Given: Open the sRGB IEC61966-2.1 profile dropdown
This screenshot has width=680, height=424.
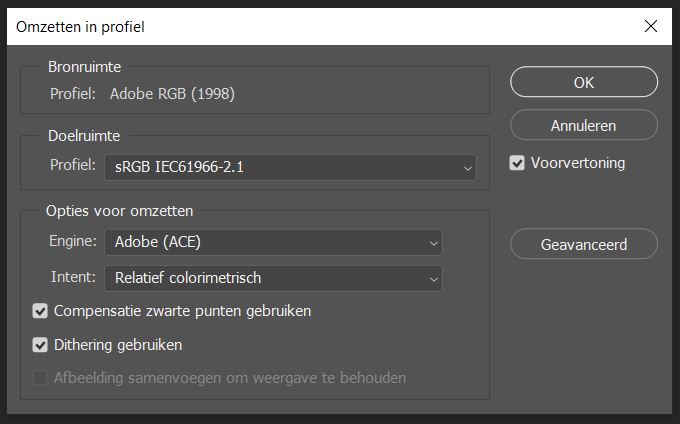Looking at the screenshot, I should tap(290, 167).
